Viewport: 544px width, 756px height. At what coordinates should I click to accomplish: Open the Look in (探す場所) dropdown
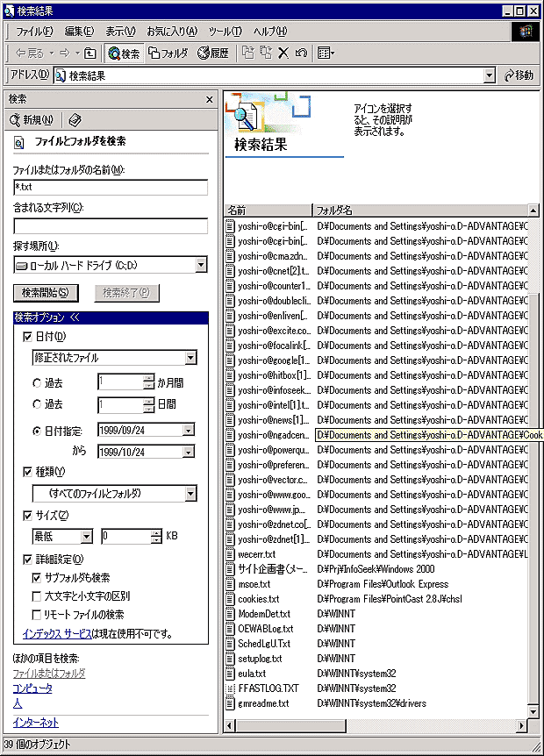coord(201,265)
